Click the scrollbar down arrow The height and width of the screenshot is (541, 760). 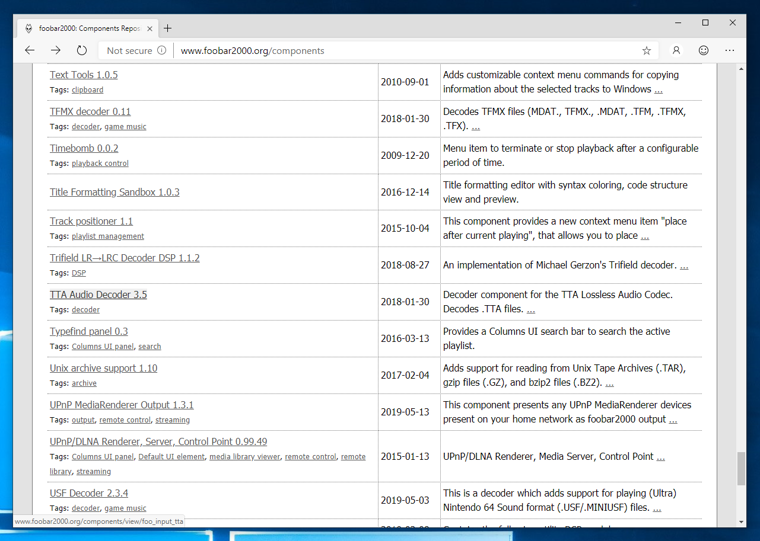pyautogui.click(x=741, y=522)
